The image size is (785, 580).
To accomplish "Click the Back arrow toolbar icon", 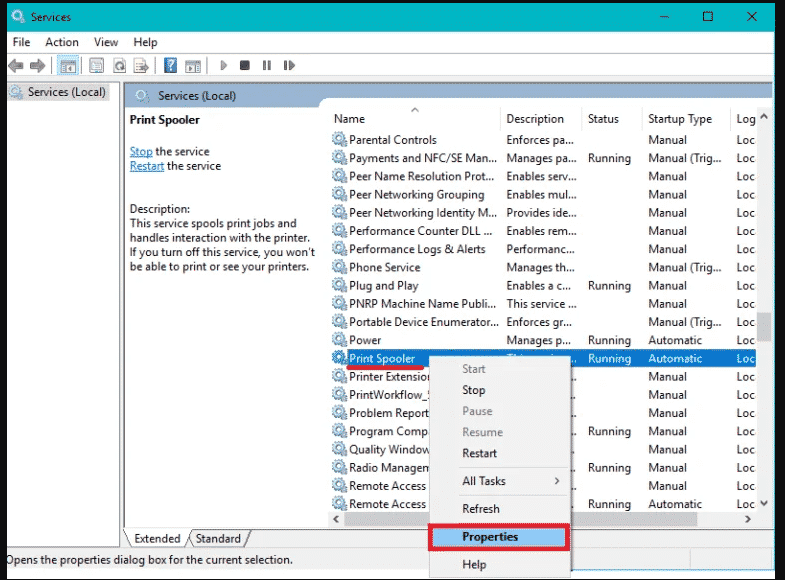I will (x=16, y=66).
